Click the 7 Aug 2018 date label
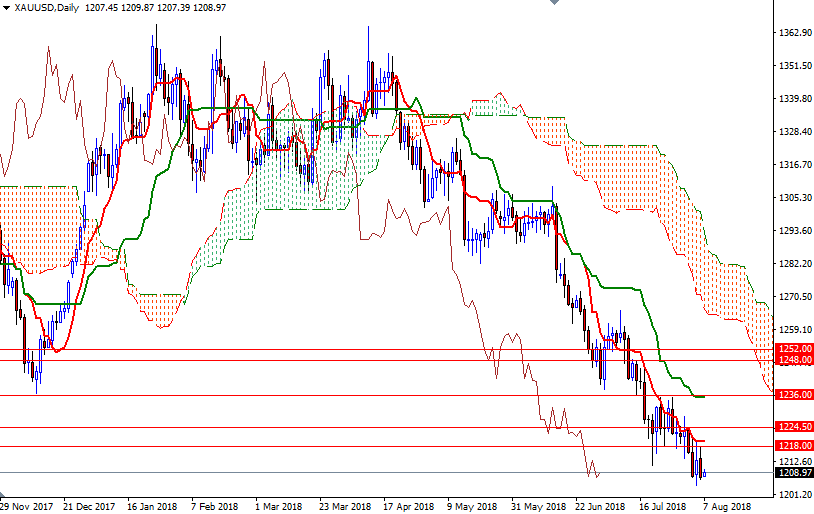This screenshot has height=514, width=814. click(x=728, y=506)
